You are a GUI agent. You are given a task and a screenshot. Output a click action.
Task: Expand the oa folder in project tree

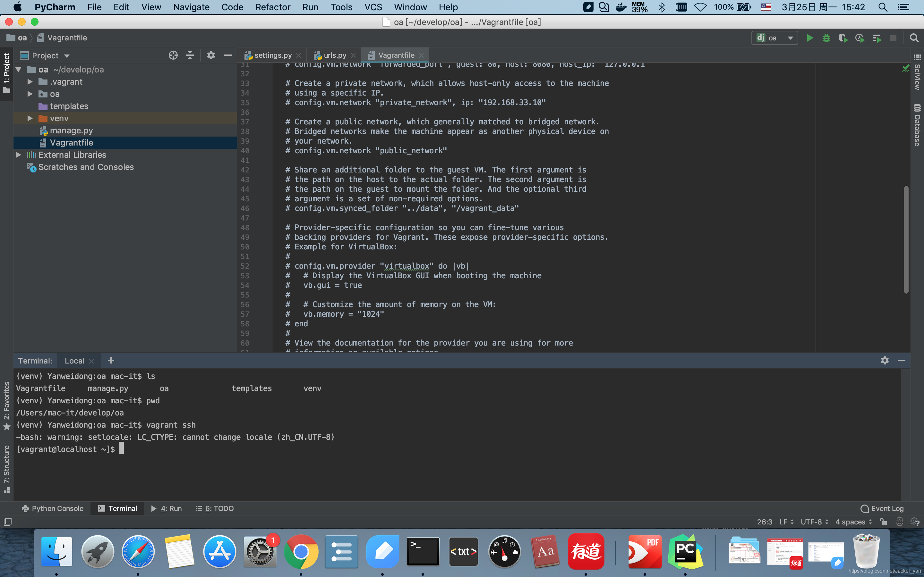pos(30,93)
